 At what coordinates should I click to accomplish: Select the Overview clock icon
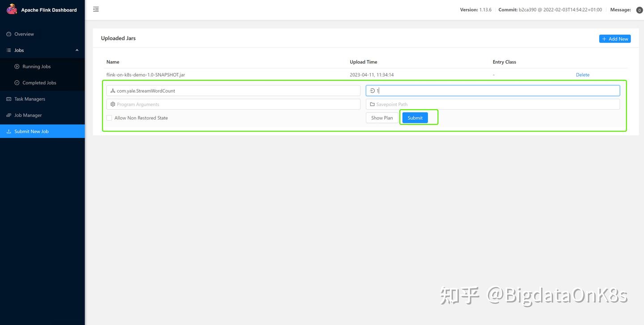(x=8, y=34)
